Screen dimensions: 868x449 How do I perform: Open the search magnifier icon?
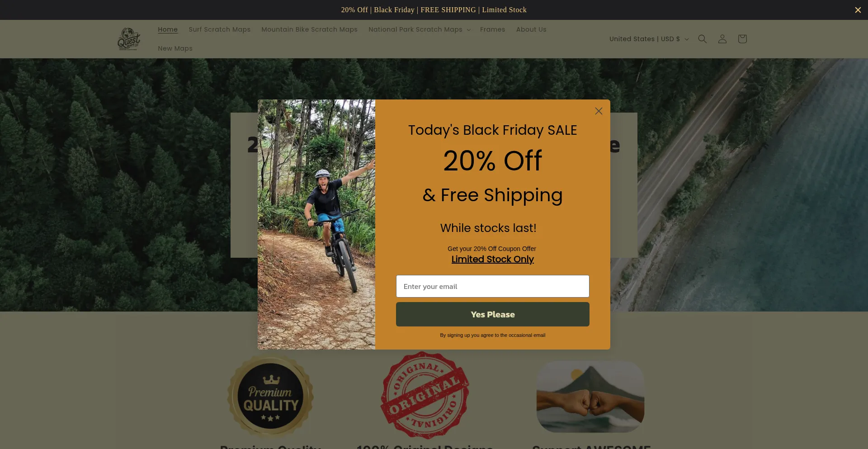[x=702, y=39]
